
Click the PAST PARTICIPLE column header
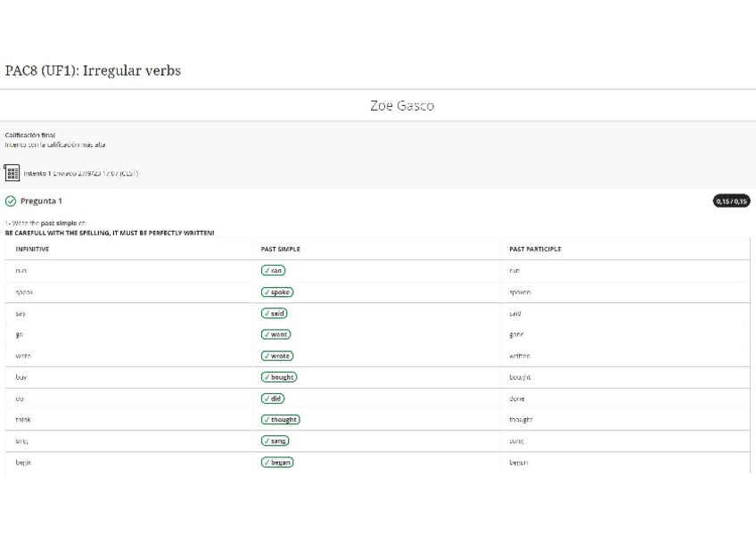pos(535,250)
